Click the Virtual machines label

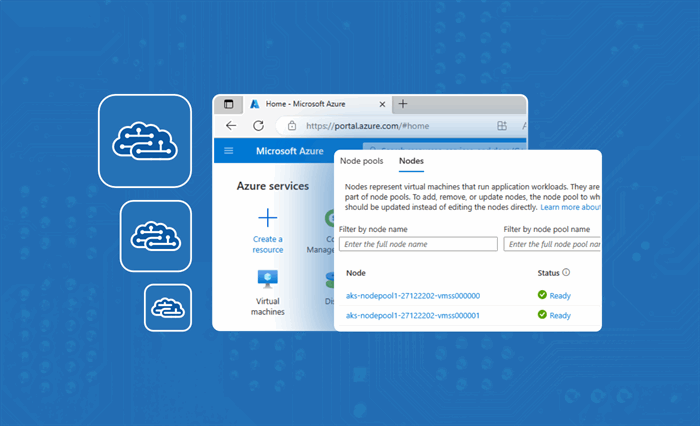click(268, 306)
